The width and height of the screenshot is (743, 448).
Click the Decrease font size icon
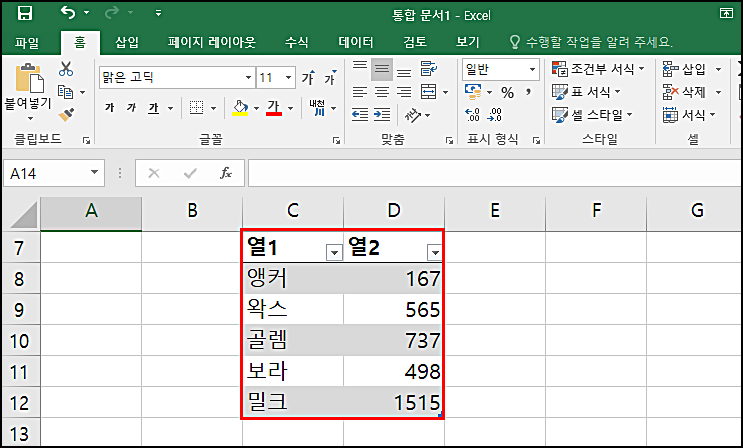[x=330, y=77]
